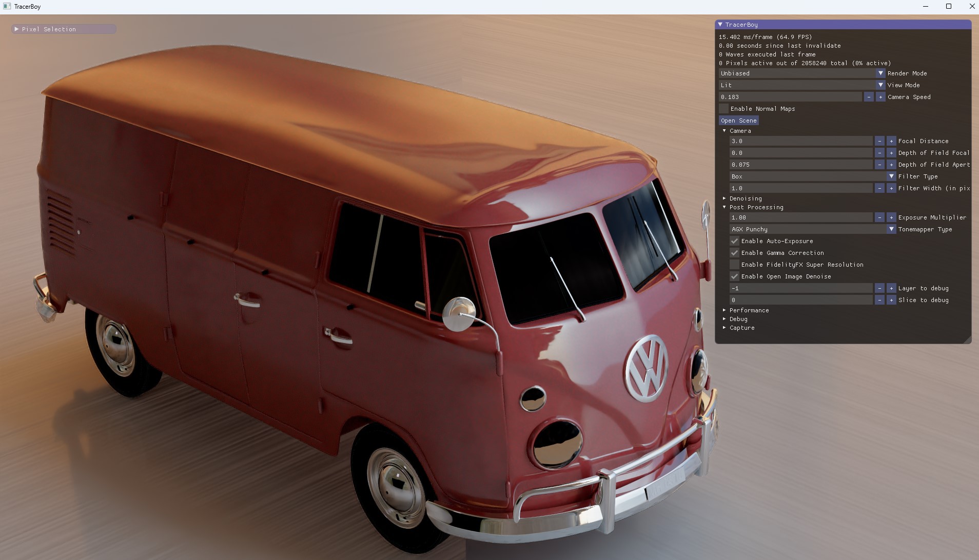The height and width of the screenshot is (560, 979).
Task: Open the Filter Type dropdown
Action: click(891, 176)
